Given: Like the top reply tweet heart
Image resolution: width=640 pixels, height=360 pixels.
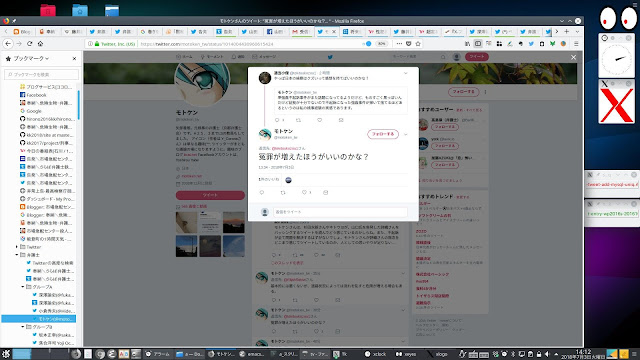Looking at the screenshot, I should [320, 120].
